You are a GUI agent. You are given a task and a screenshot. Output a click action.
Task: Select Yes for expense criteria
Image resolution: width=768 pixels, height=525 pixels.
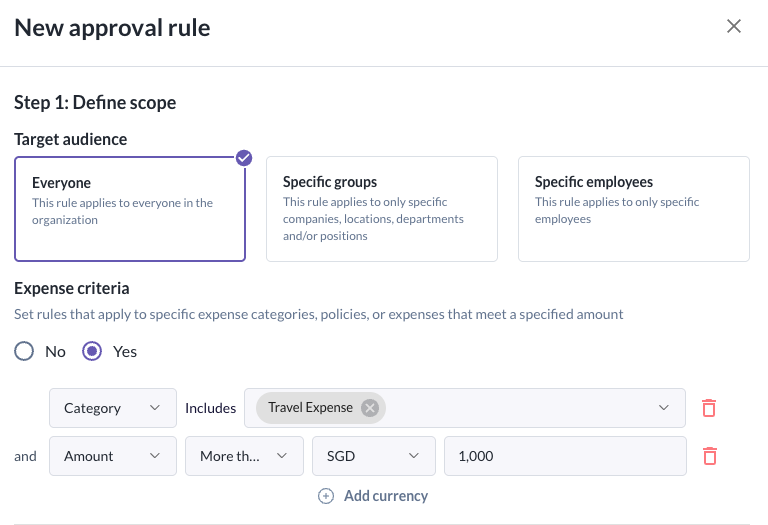pyautogui.click(x=93, y=352)
